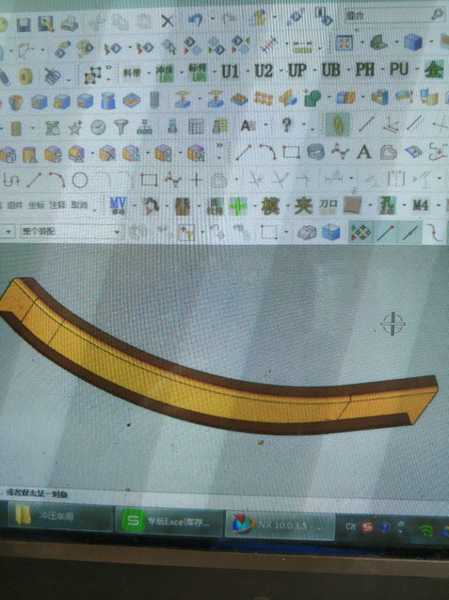Click the blue box display icon
This screenshot has height=600, width=449.
[x=331, y=232]
